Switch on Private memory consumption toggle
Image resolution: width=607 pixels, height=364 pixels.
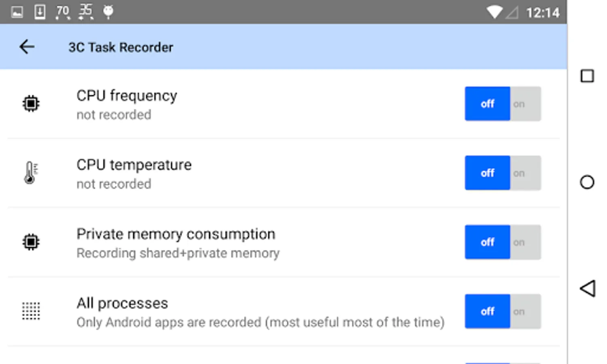[x=525, y=242]
